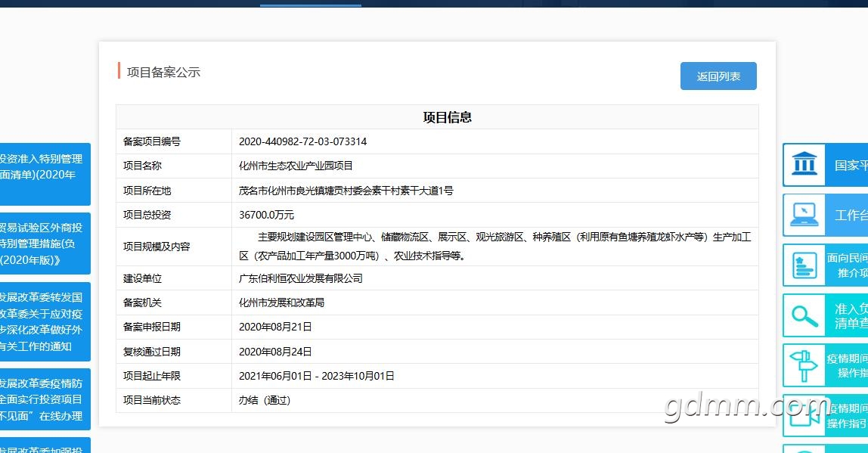
Task: Click the 项目起止年限 row label
Action: point(152,376)
